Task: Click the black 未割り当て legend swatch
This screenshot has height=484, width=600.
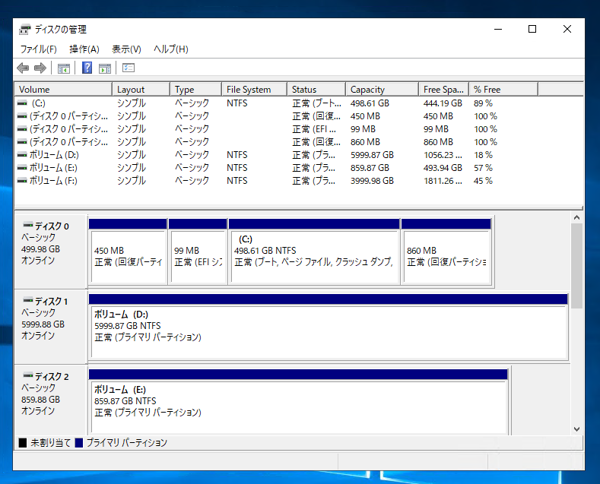Action: pyautogui.click(x=23, y=443)
